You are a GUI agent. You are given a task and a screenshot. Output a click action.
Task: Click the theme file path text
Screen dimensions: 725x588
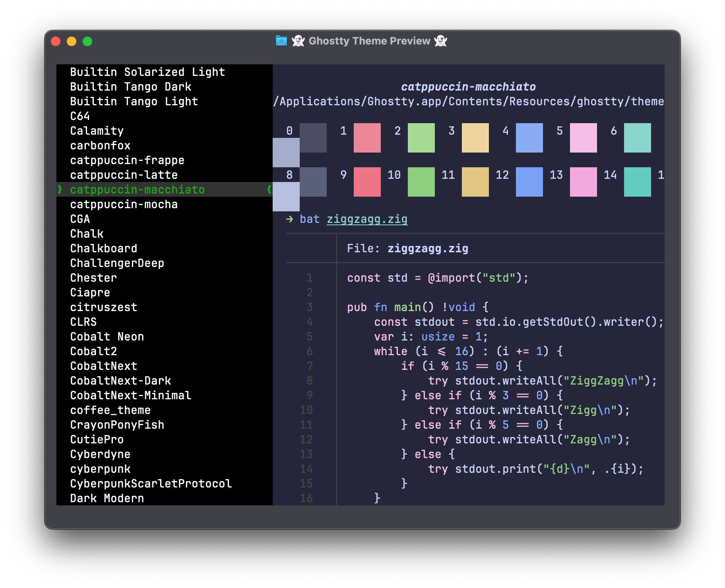click(x=469, y=101)
